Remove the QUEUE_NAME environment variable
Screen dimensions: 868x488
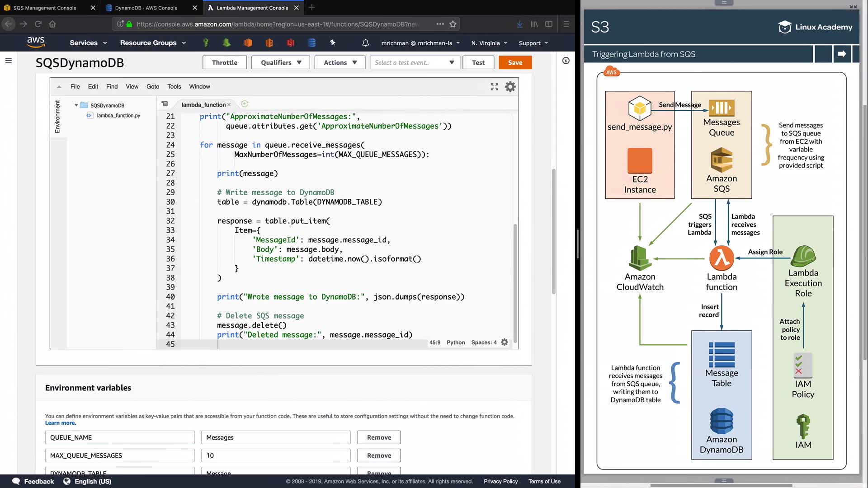coord(379,437)
